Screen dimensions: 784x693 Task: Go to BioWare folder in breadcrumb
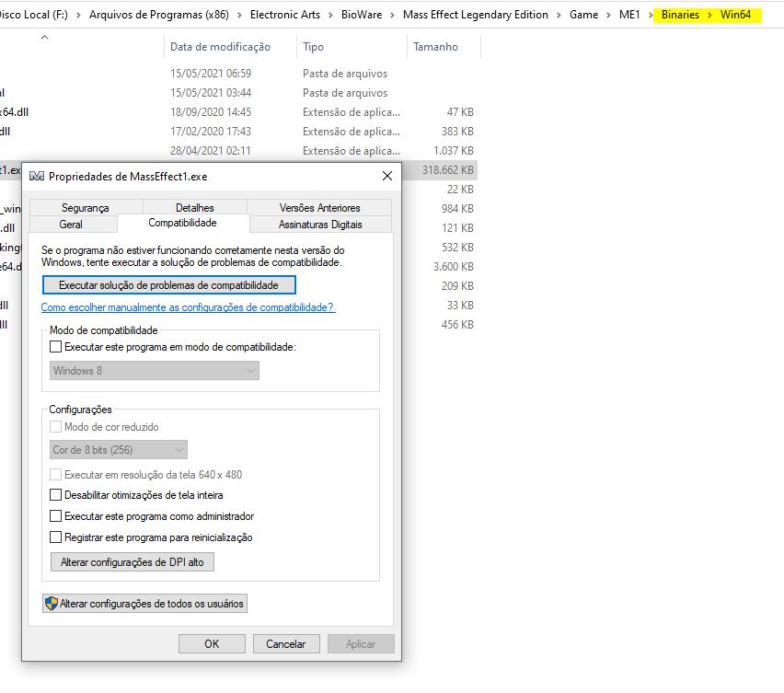point(362,15)
